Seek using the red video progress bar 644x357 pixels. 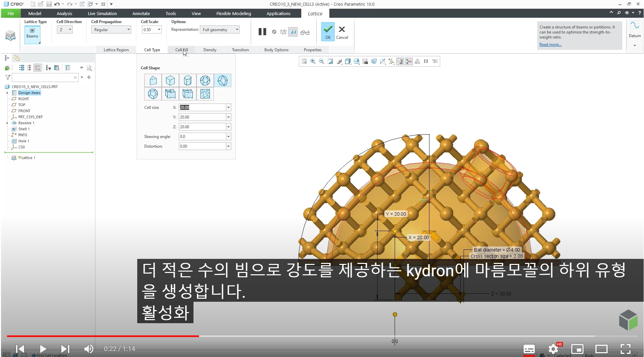click(103, 336)
